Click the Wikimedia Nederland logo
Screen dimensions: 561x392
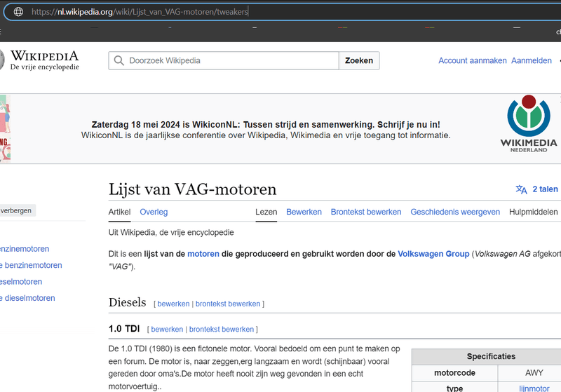(x=529, y=123)
